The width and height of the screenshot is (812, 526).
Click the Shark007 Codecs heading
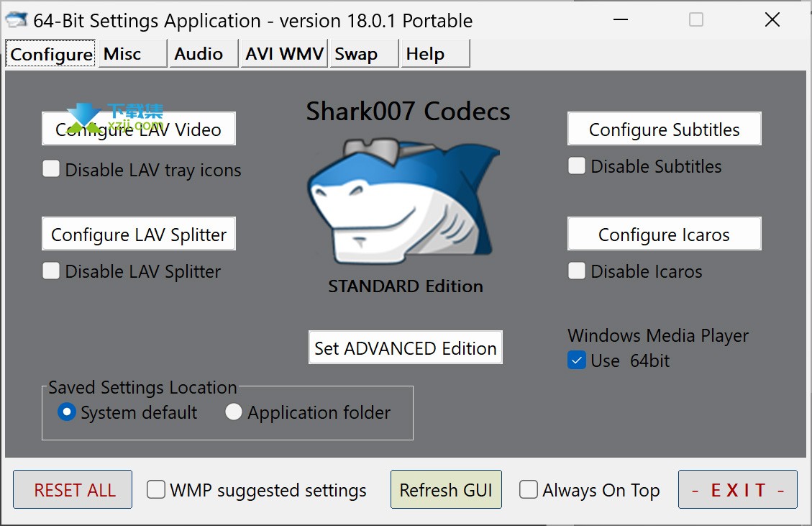408,112
